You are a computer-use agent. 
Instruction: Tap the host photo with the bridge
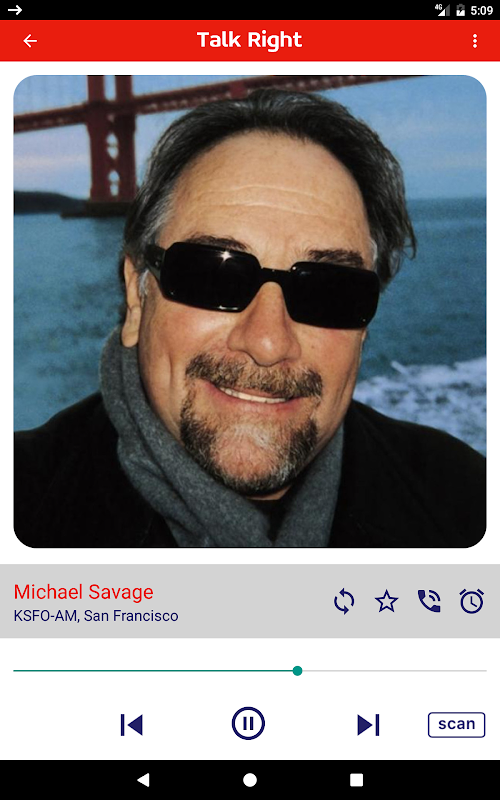click(x=250, y=311)
